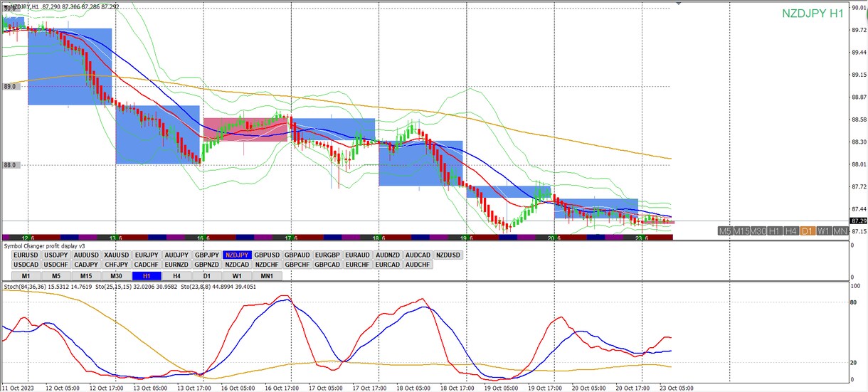Switch symbol to GBPJPY
Screen dimensions: 868x392
[x=206, y=255]
